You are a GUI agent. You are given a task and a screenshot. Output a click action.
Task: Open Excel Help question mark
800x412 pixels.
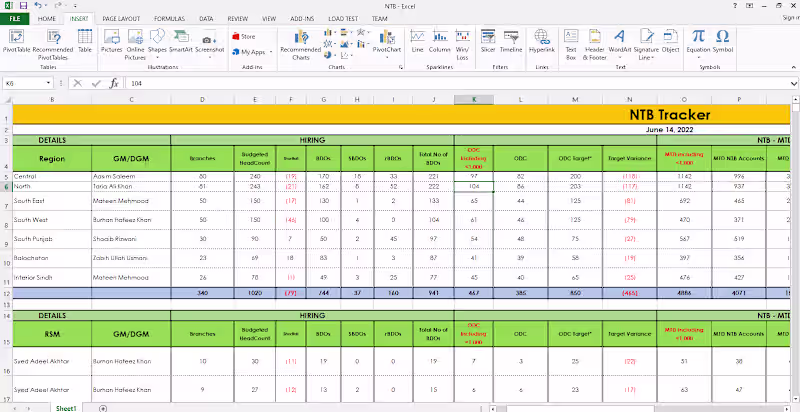[x=734, y=6]
